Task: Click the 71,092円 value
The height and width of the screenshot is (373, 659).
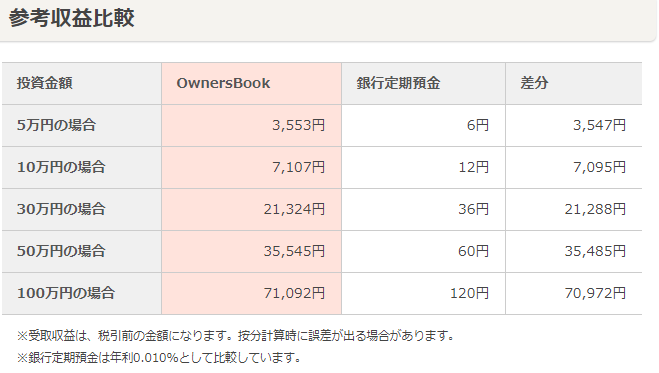Action: (x=294, y=293)
